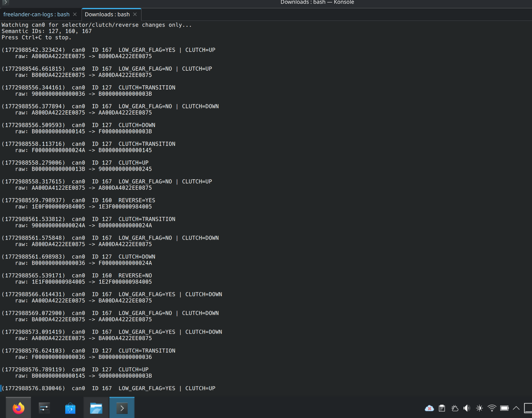Click the last terminal line with LOW_GEAR_FLAG=YES
532x418 pixels.
(109, 388)
